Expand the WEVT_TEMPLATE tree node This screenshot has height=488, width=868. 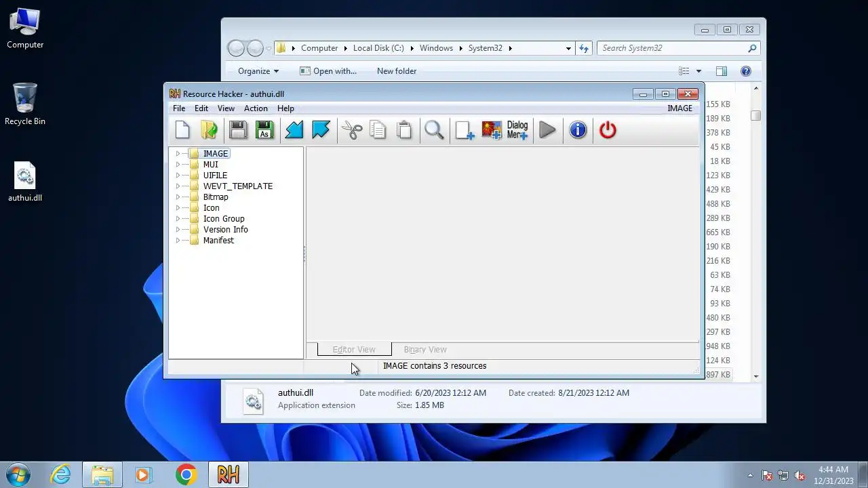178,186
